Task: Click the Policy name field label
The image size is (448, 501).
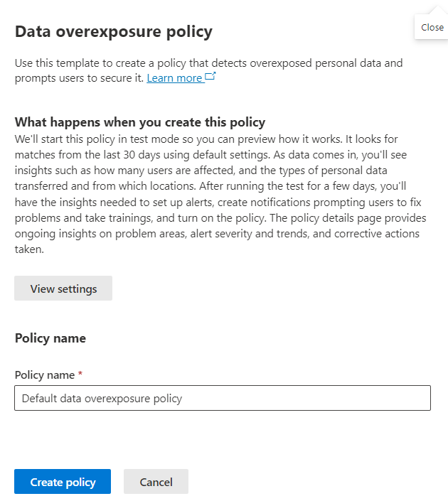Action: coord(44,375)
